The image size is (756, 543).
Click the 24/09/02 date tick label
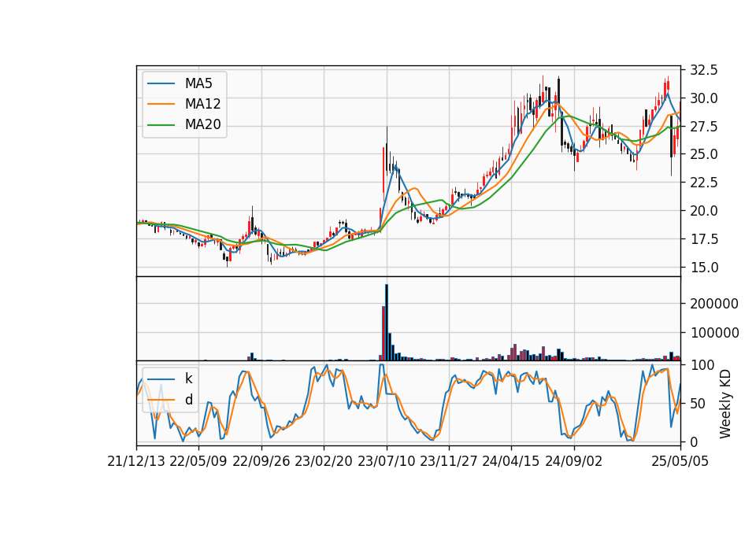[x=574, y=461]
